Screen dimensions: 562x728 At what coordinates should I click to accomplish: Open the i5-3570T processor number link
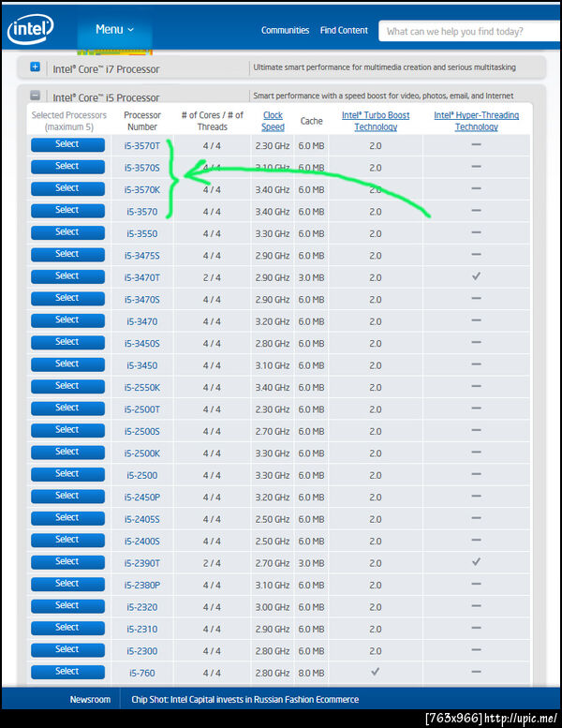pyautogui.click(x=142, y=146)
